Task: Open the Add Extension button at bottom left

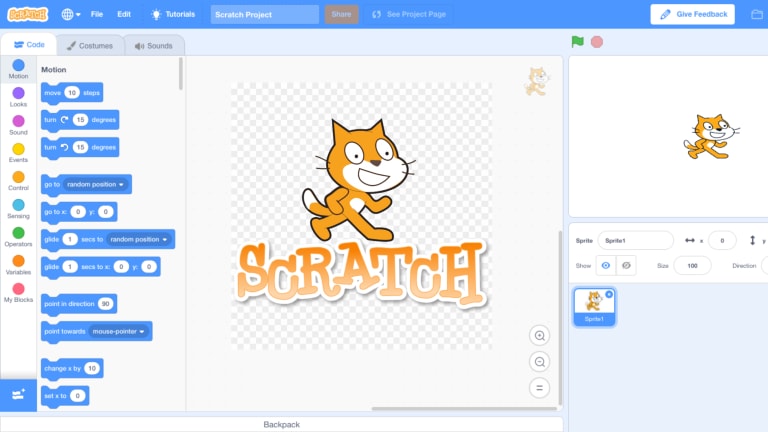Action: click(18, 395)
